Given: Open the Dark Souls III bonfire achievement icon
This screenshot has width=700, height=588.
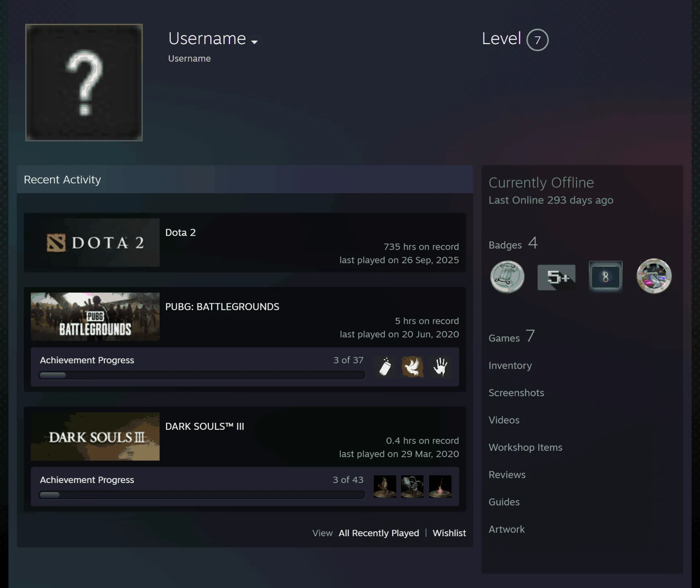Looking at the screenshot, I should pos(440,486).
